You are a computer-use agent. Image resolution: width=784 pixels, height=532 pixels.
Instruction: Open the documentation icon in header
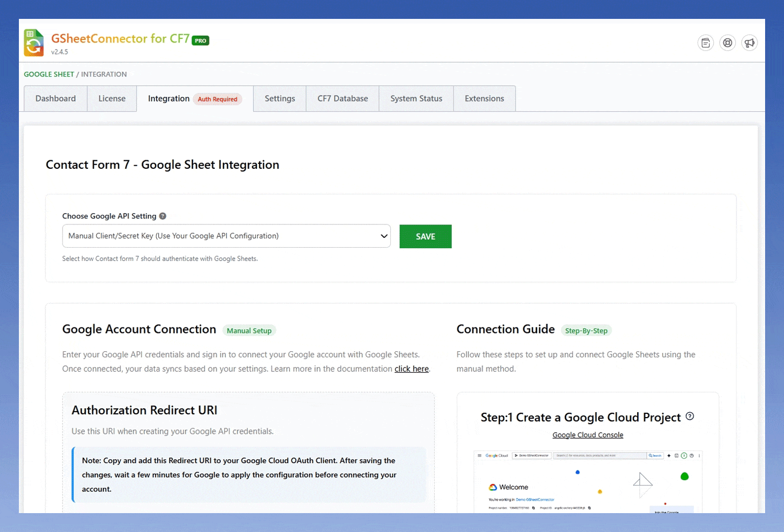pyautogui.click(x=706, y=43)
